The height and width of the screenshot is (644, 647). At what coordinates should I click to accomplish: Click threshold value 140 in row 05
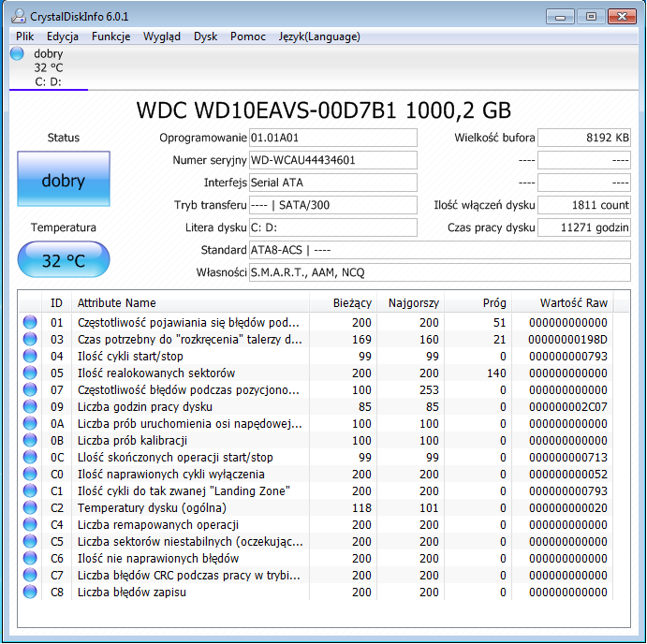pyautogui.click(x=496, y=373)
